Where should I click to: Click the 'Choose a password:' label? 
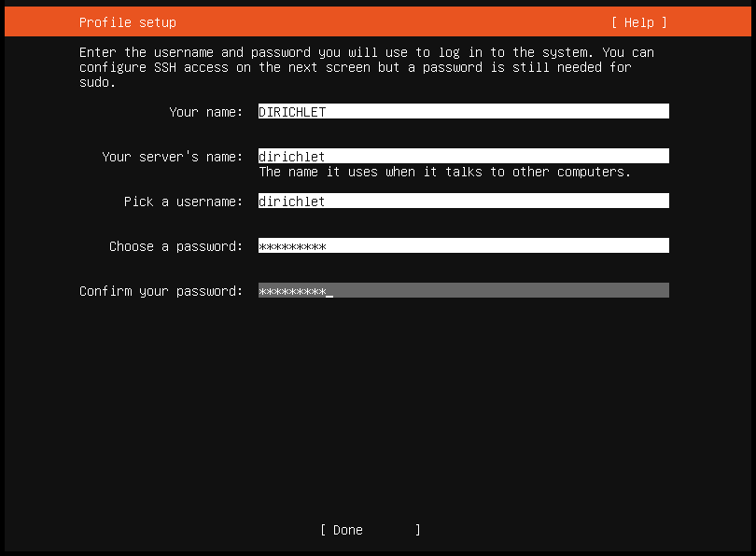(176, 246)
